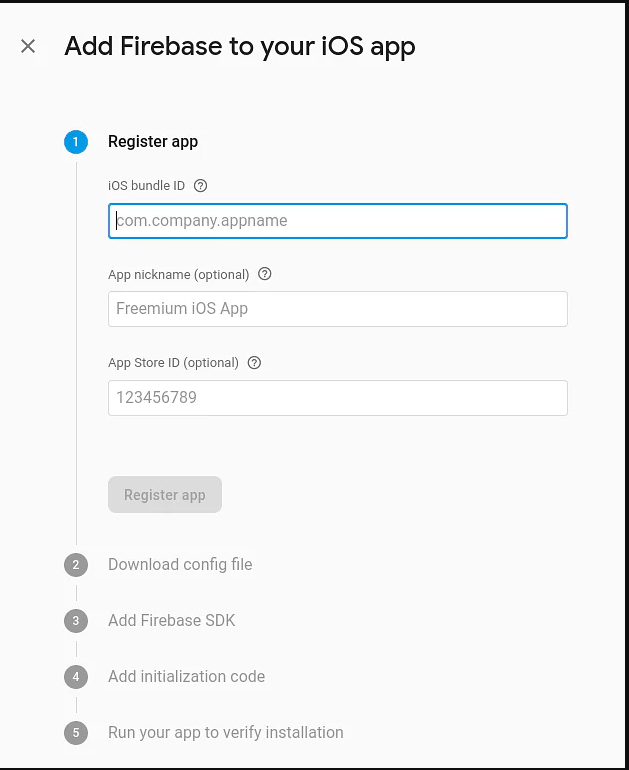Select step 2 circle icon
The image size is (629, 770).
click(x=76, y=565)
